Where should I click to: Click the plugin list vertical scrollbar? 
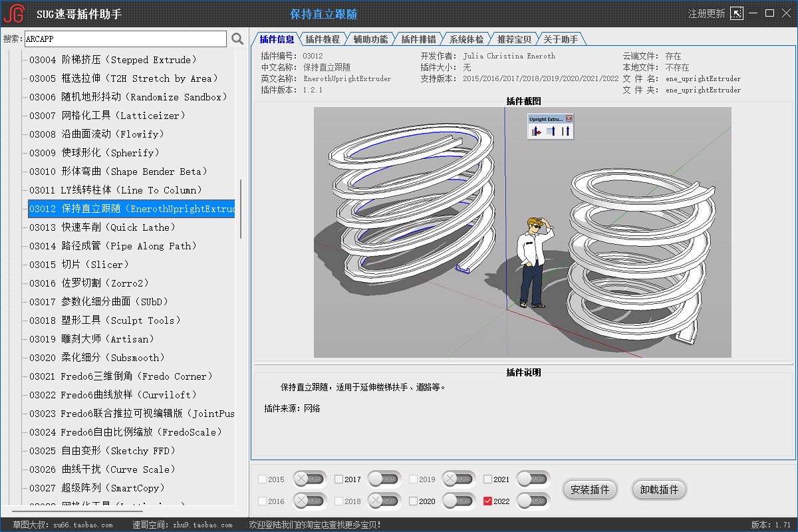point(241,209)
